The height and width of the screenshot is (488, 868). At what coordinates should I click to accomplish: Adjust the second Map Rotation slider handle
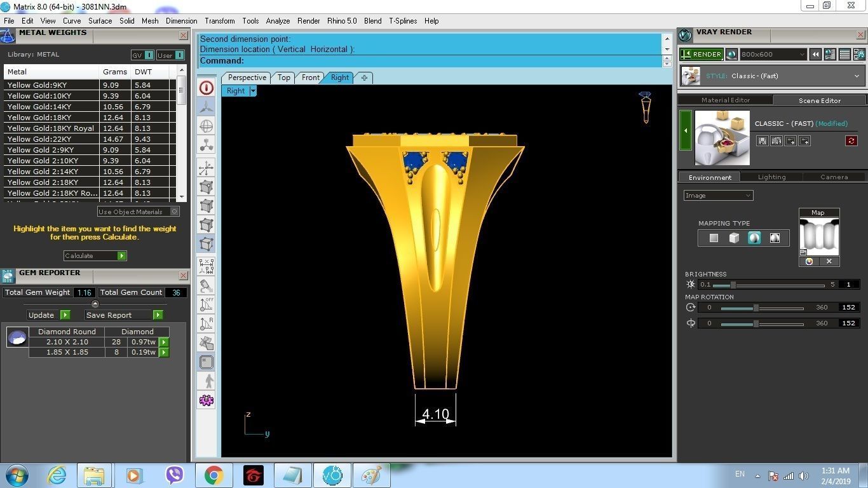click(756, 323)
